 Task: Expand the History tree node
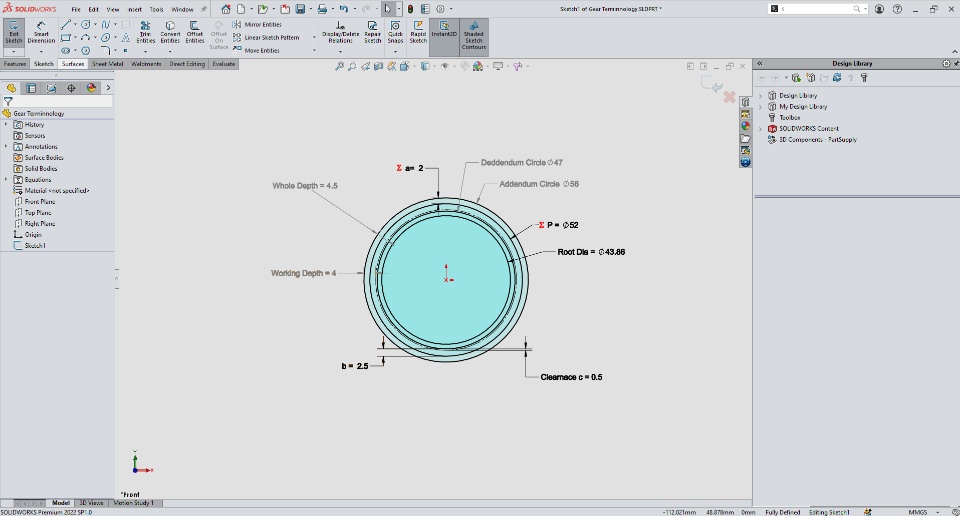pyautogui.click(x=6, y=124)
